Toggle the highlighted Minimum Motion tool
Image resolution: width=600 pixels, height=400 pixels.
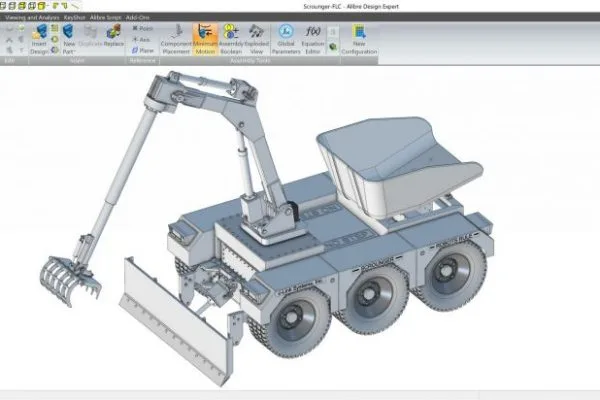[x=205, y=39]
